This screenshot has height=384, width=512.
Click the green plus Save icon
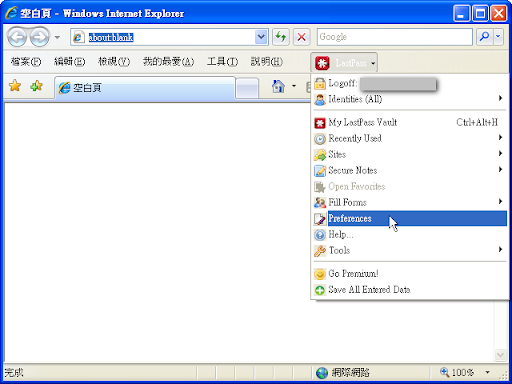(320, 290)
